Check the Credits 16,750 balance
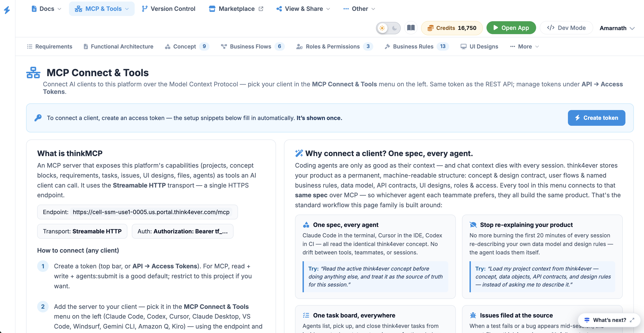 (x=452, y=28)
